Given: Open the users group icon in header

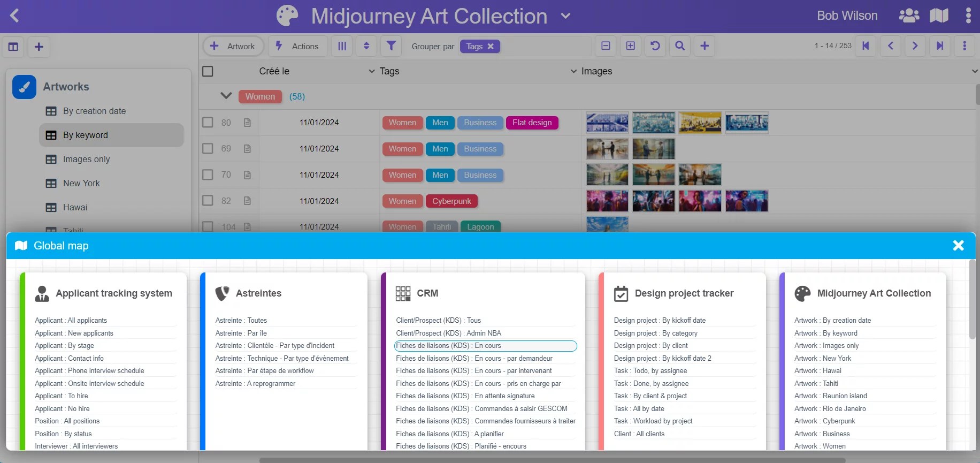Looking at the screenshot, I should coord(909,16).
